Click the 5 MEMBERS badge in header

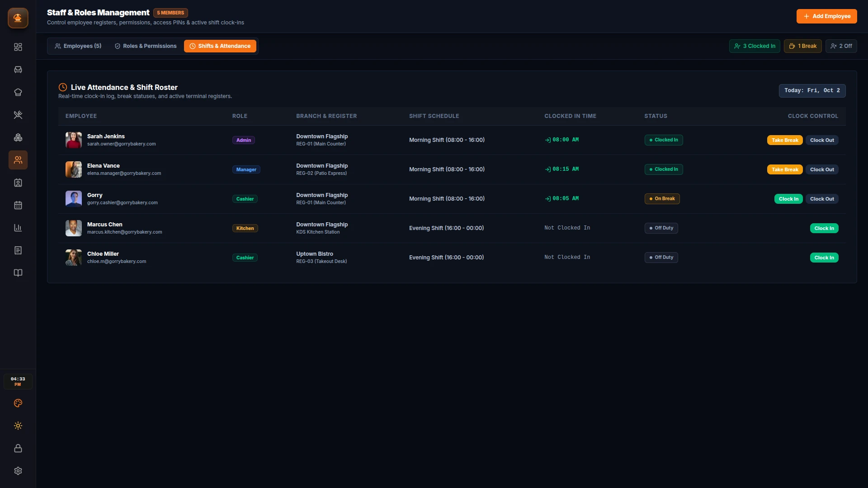(x=170, y=13)
